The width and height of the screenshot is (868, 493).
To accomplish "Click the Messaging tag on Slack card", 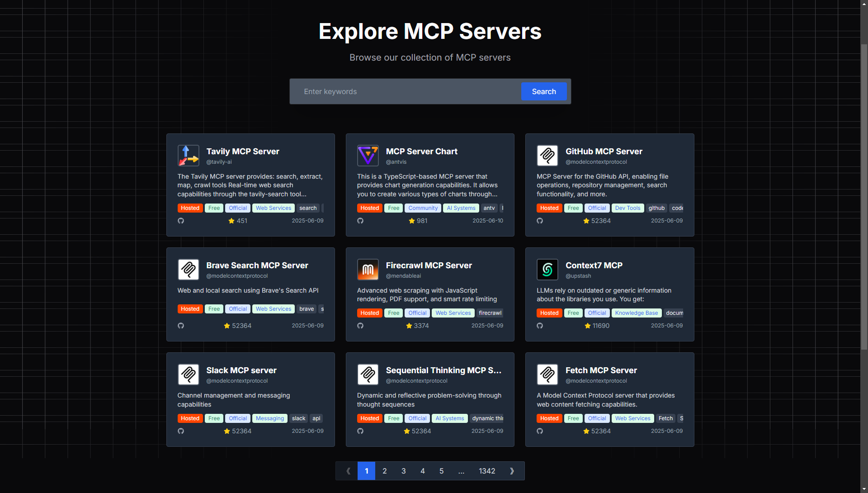I will point(270,418).
